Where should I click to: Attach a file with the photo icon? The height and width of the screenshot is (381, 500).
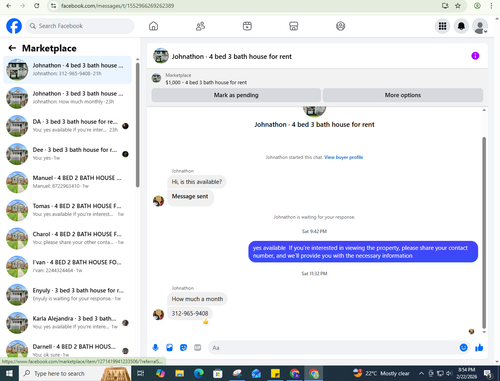point(169,348)
